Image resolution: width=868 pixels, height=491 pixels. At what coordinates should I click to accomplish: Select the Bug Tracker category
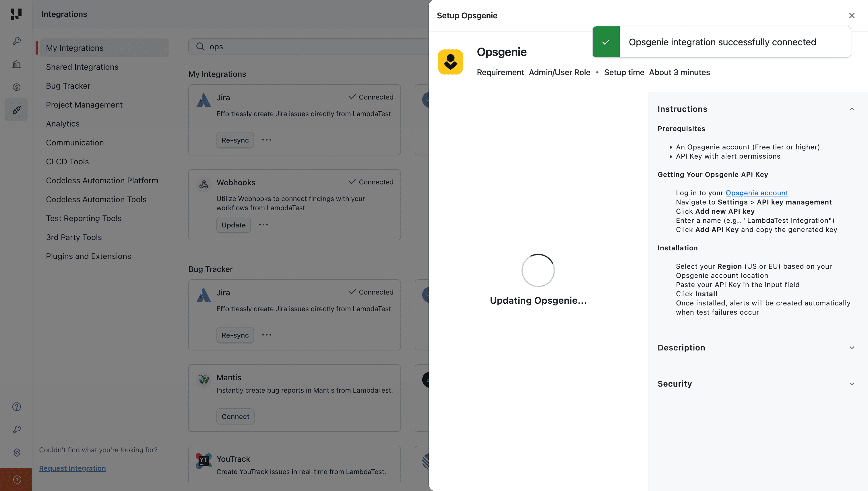[x=68, y=86]
